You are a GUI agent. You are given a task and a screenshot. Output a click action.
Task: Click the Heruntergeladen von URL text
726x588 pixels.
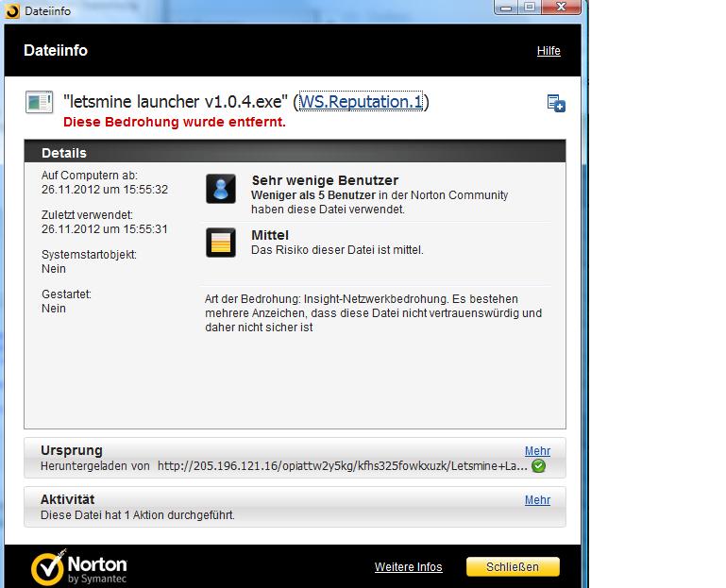coord(342,466)
